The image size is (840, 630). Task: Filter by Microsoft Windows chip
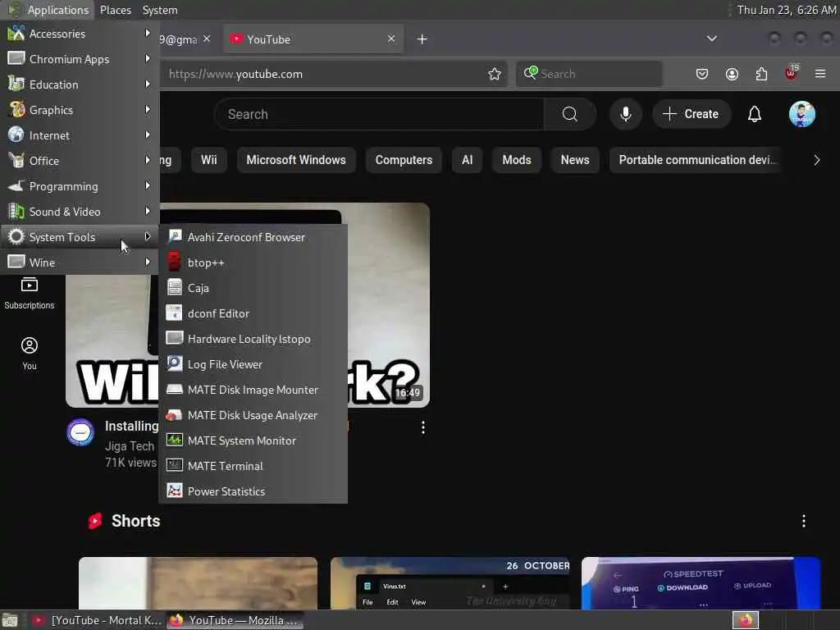pyautogui.click(x=296, y=160)
